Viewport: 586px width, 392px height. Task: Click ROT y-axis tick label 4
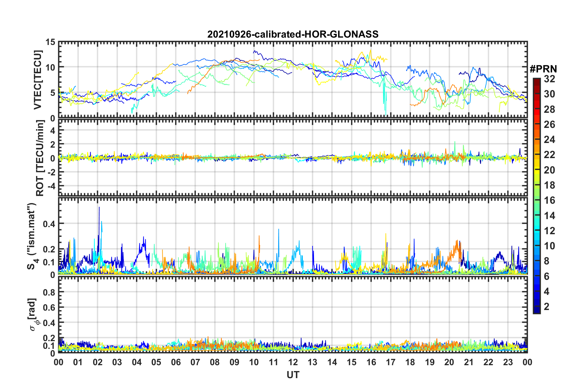[53, 130]
